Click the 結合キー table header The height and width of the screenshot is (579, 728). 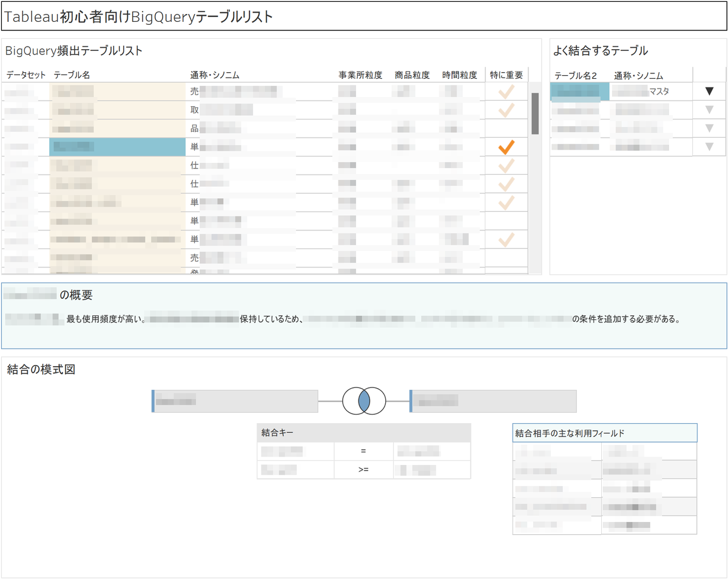point(364,432)
